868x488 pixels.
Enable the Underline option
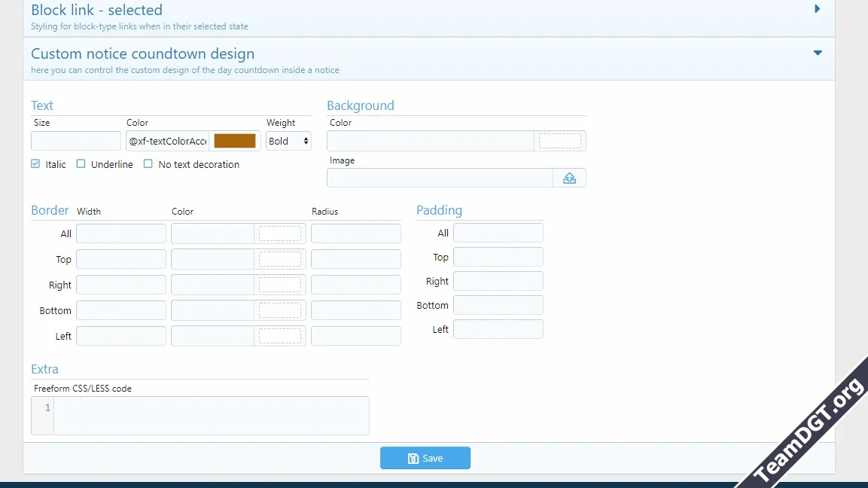pos(81,163)
